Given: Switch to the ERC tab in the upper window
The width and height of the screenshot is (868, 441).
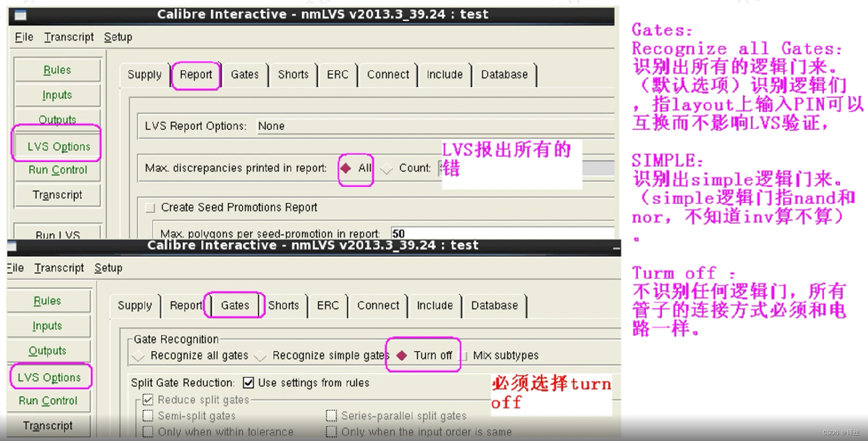Looking at the screenshot, I should [338, 75].
